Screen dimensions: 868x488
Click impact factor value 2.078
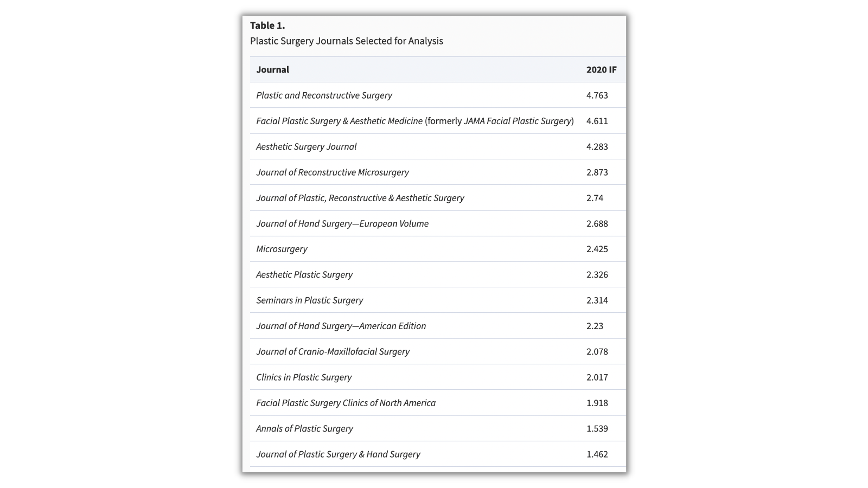point(597,351)
